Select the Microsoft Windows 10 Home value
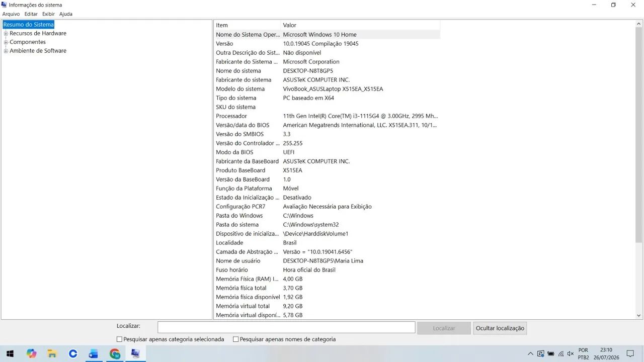The image size is (644, 362). click(319, 35)
